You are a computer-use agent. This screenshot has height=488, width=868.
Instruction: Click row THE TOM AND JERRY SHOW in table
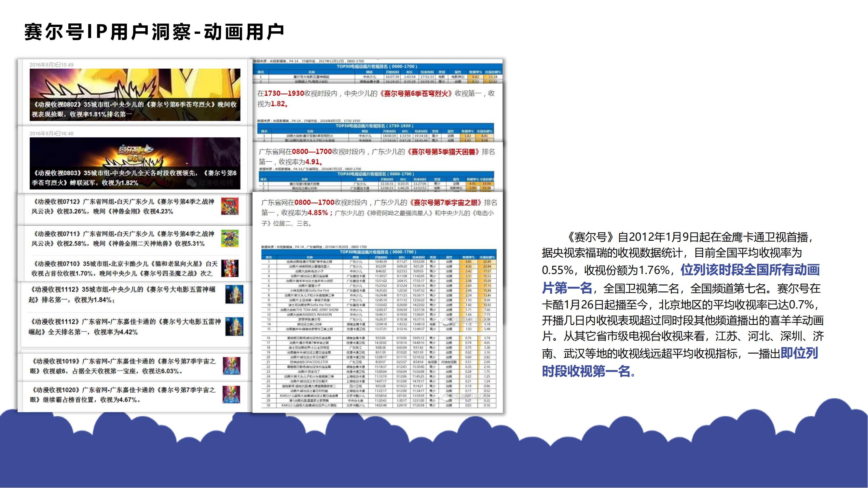point(379,309)
